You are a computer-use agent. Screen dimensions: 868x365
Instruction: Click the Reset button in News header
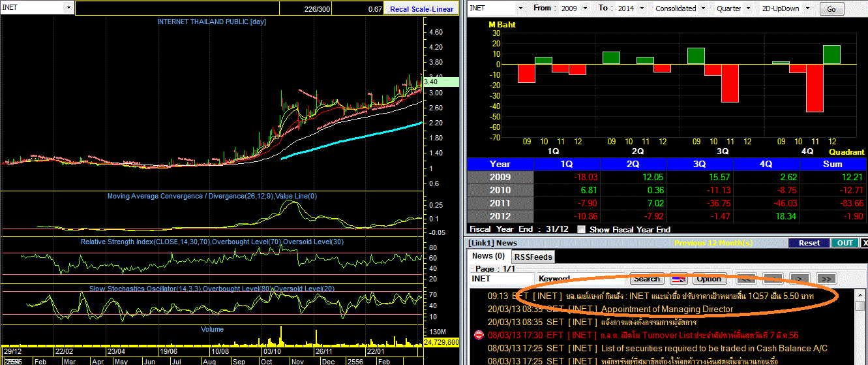tap(809, 243)
